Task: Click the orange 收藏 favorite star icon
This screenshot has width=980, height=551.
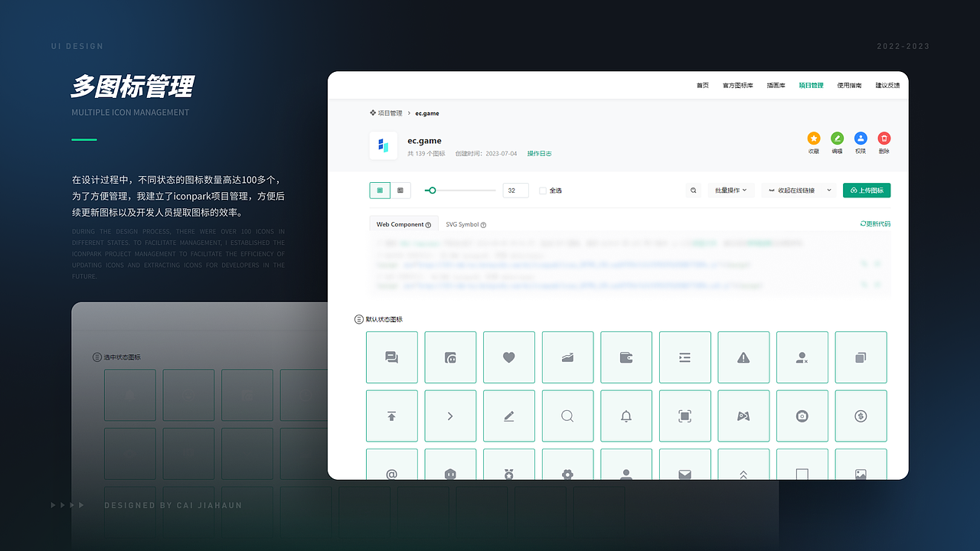Action: pos(813,139)
